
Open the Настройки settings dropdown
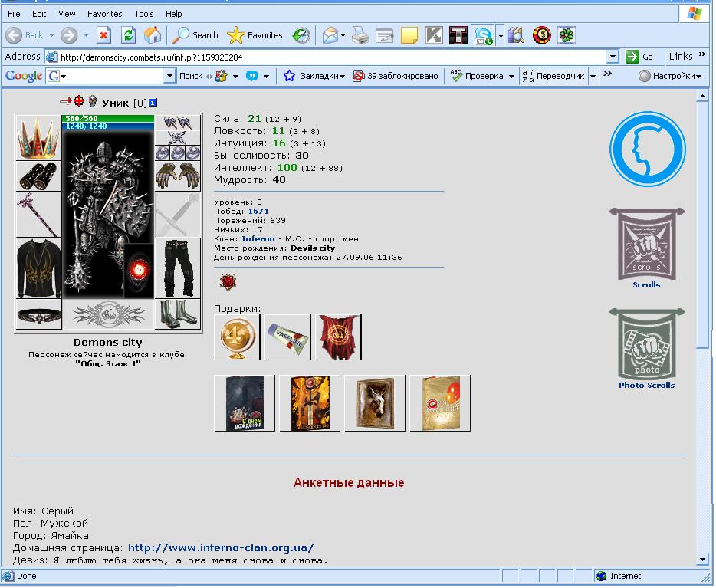pos(670,76)
